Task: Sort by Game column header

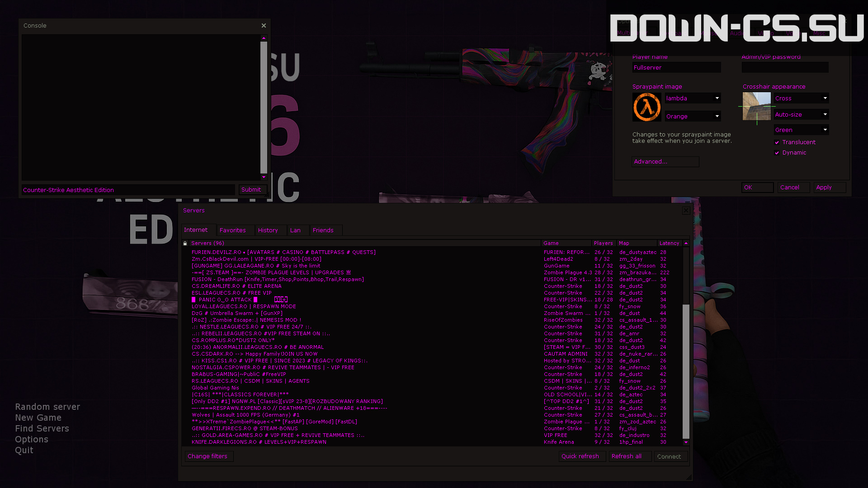Action: (x=566, y=243)
